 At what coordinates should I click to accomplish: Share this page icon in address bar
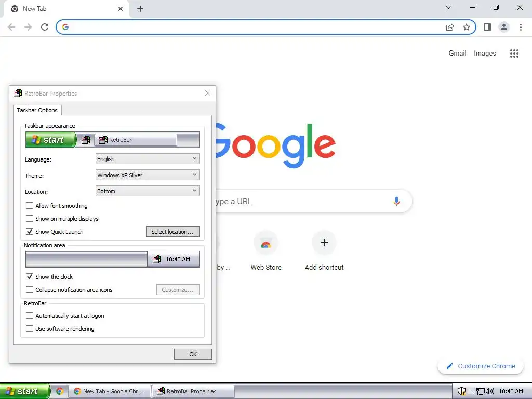coord(450,27)
